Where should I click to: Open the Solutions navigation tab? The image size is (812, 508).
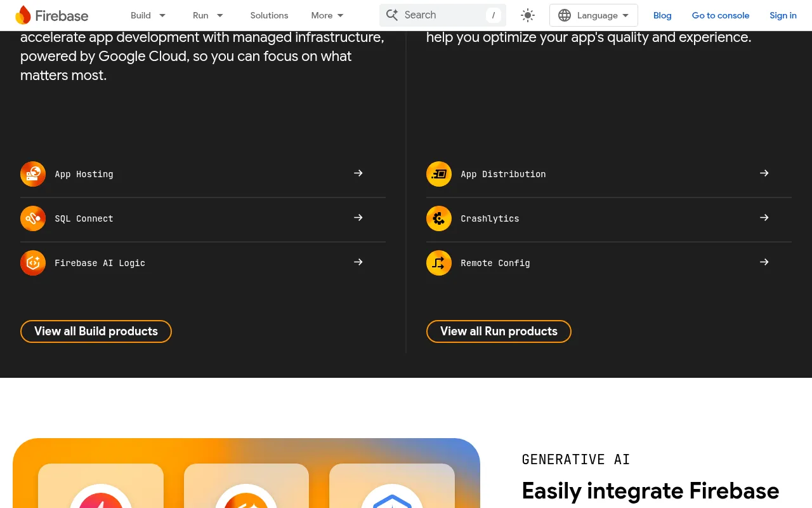[x=269, y=15]
